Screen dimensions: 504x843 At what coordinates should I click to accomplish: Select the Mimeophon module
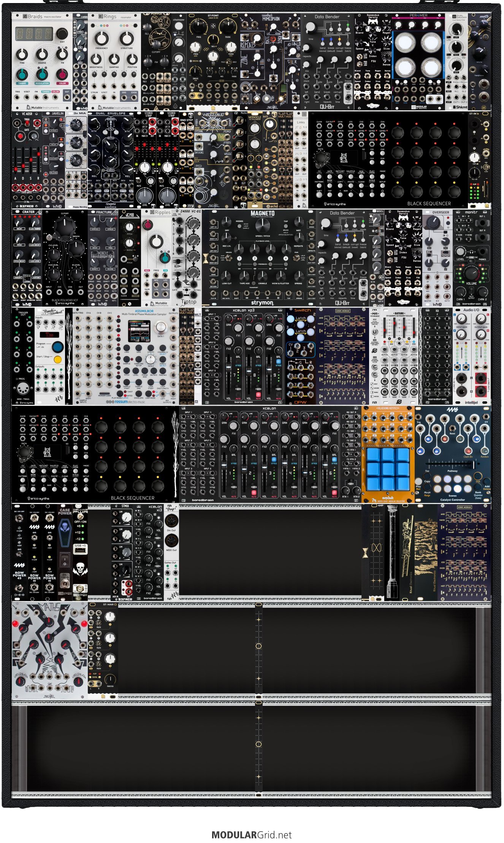270,62
